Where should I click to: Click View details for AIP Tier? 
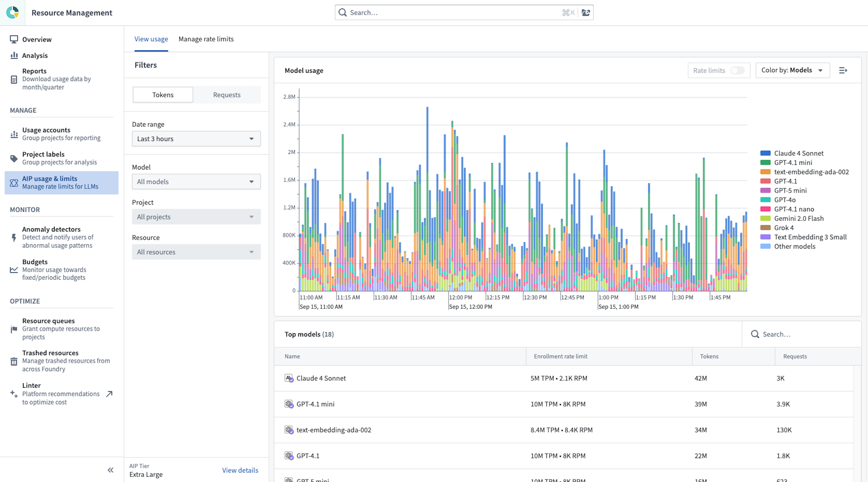tap(240, 470)
